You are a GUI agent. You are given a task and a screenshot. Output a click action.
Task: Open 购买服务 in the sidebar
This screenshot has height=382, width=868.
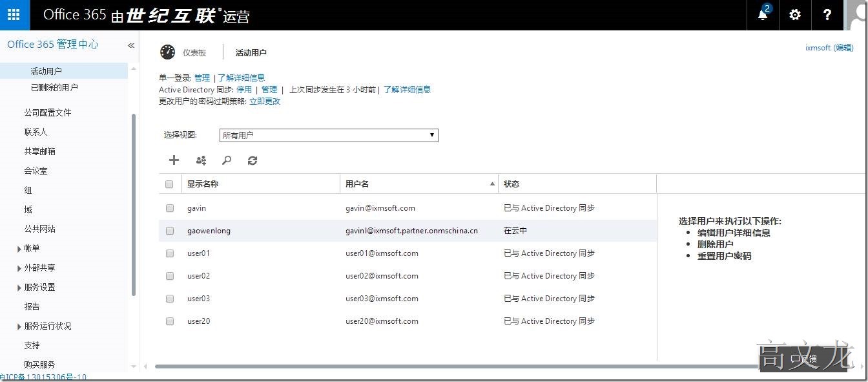[40, 365]
